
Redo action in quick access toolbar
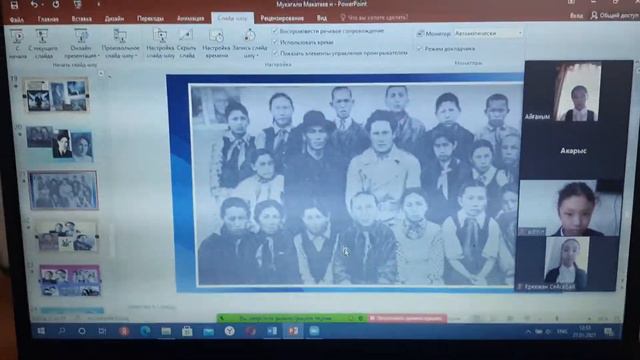click(56, 5)
